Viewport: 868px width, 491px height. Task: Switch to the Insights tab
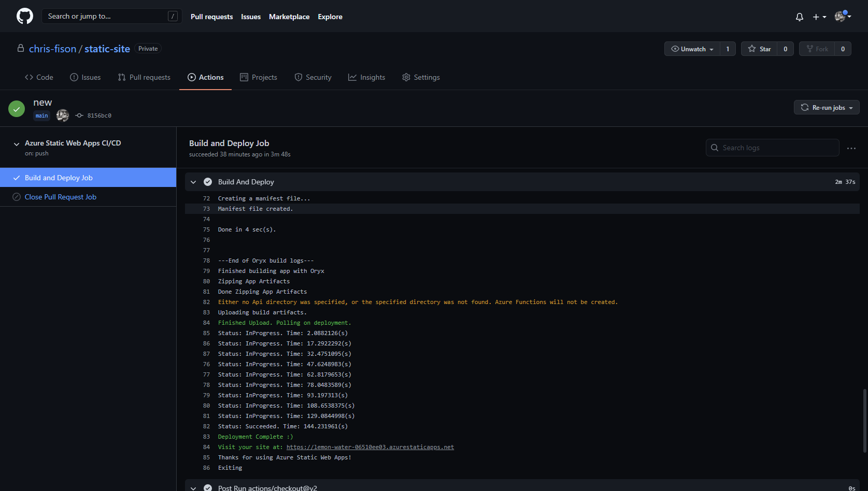click(x=367, y=77)
